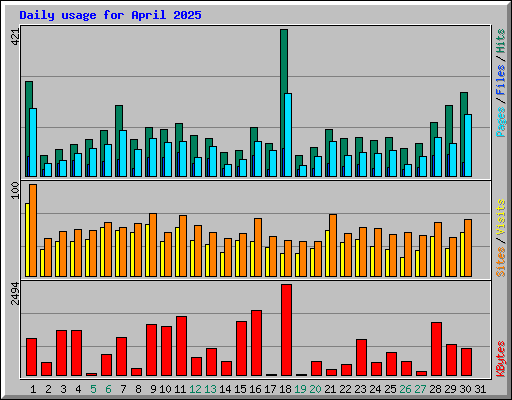Click day label 11 on x-axis

click(x=180, y=389)
